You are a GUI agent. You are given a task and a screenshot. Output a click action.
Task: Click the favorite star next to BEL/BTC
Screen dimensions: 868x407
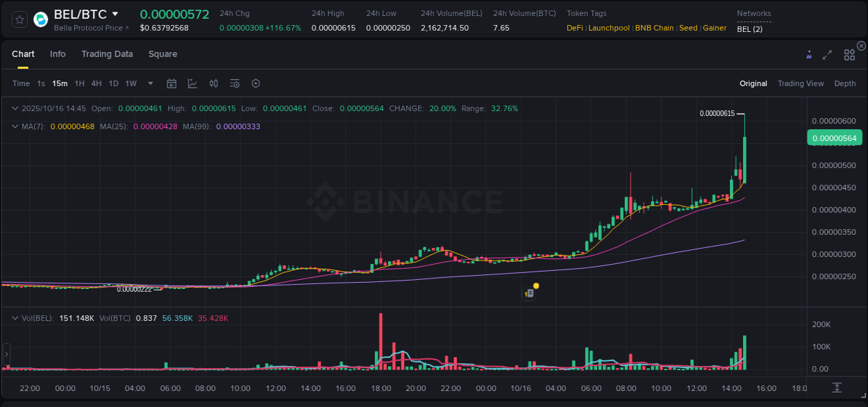pyautogui.click(x=19, y=19)
